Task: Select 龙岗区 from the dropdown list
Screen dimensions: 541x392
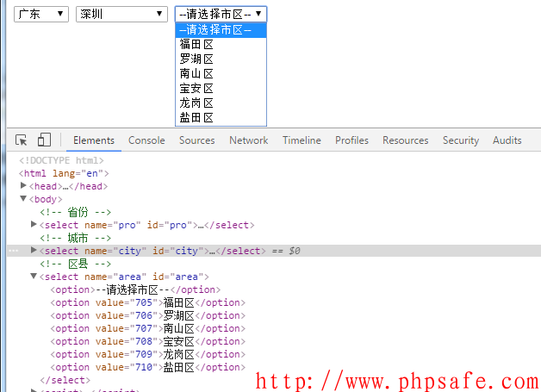Action: 221,103
